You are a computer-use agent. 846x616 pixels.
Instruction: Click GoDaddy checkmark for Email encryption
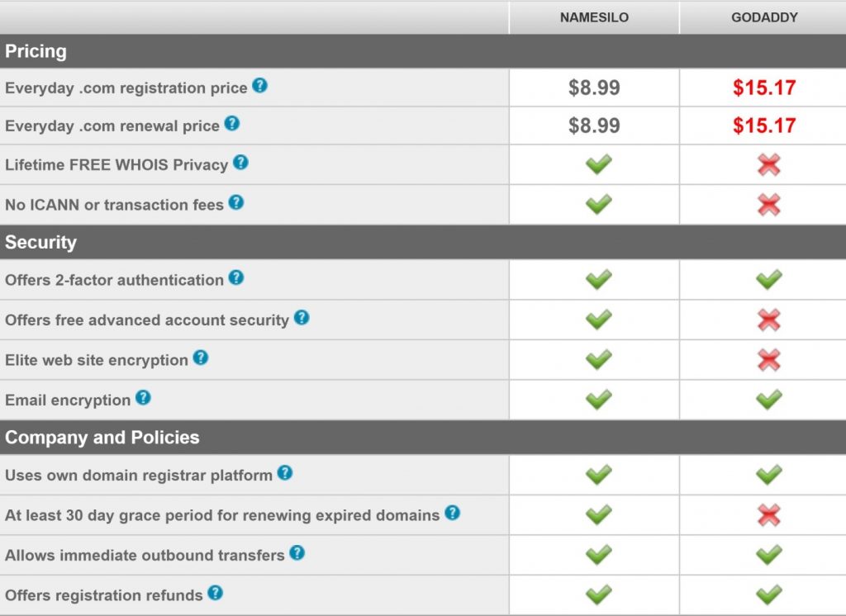769,399
